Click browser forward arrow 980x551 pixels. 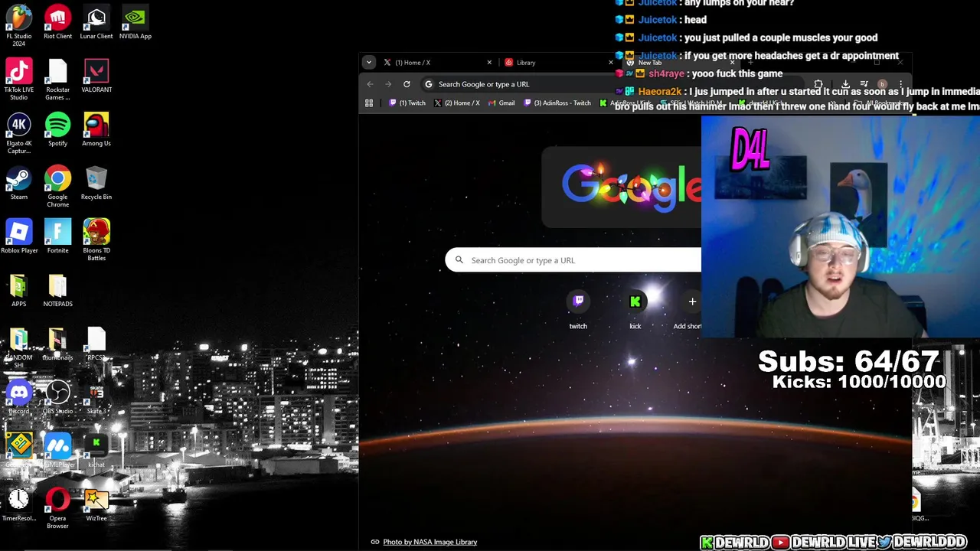388,84
